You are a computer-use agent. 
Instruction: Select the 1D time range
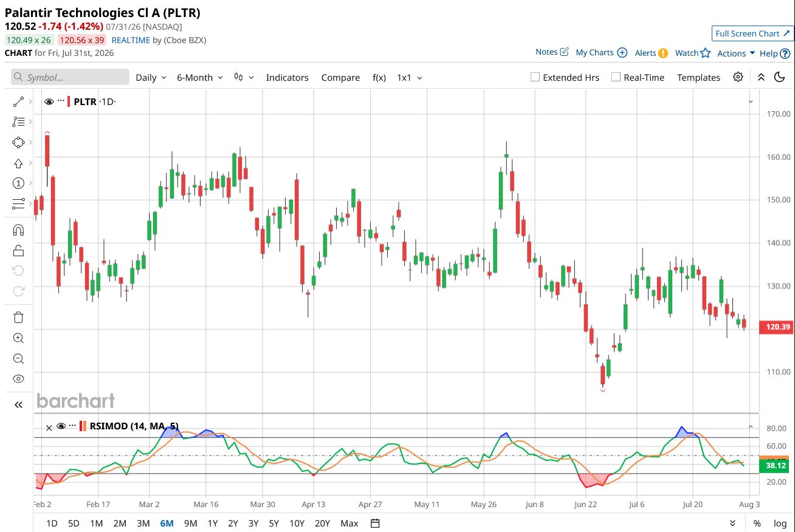click(x=52, y=523)
